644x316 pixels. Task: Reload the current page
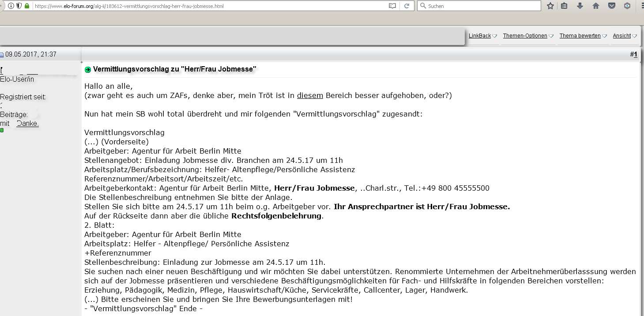(407, 6)
